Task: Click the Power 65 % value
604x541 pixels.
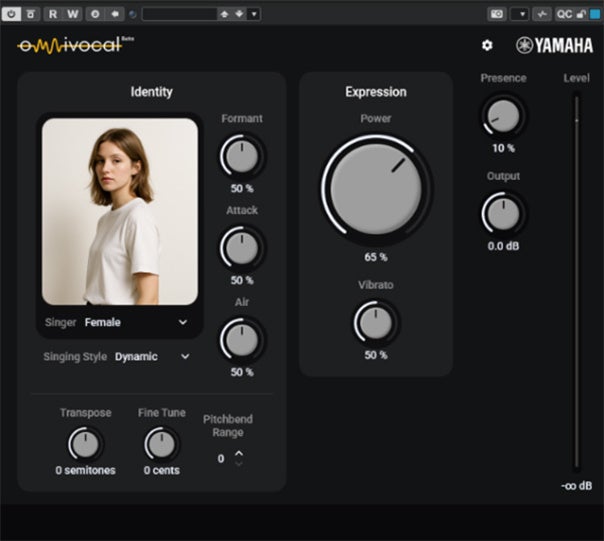Action: [376, 257]
